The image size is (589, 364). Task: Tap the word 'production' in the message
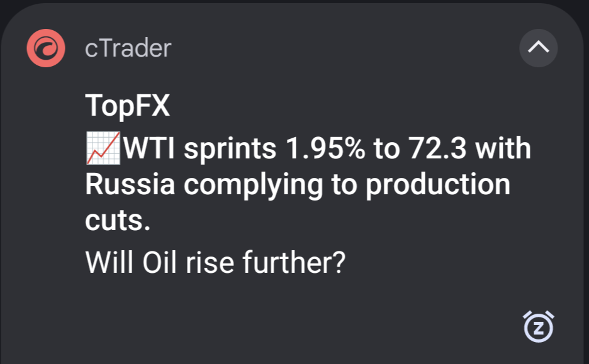(x=438, y=185)
